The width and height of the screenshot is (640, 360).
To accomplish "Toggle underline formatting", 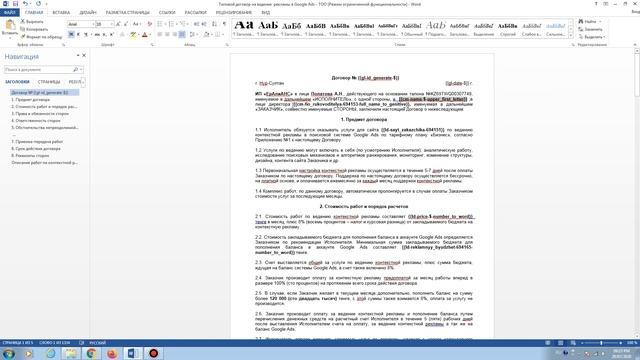I will 86,35.
